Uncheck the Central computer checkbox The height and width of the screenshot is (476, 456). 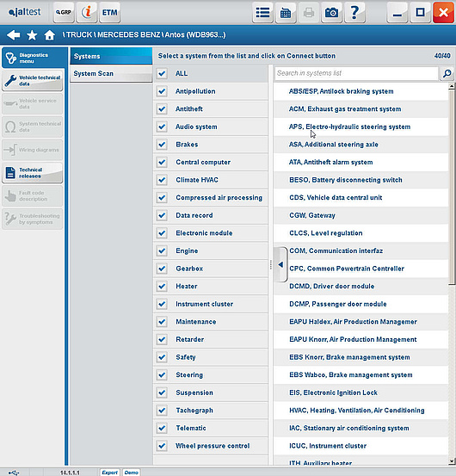[162, 162]
